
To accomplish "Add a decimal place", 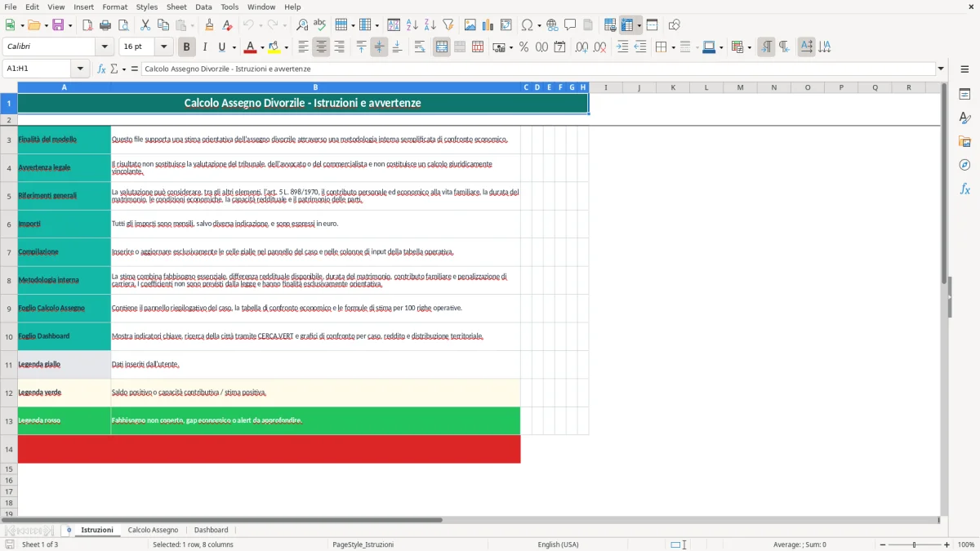I will click(x=581, y=47).
